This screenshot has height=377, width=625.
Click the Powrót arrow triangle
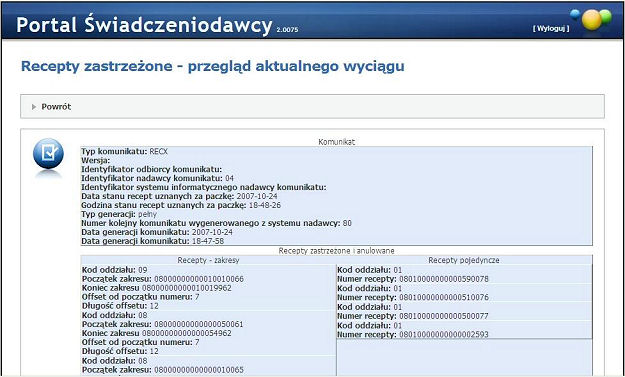34,107
